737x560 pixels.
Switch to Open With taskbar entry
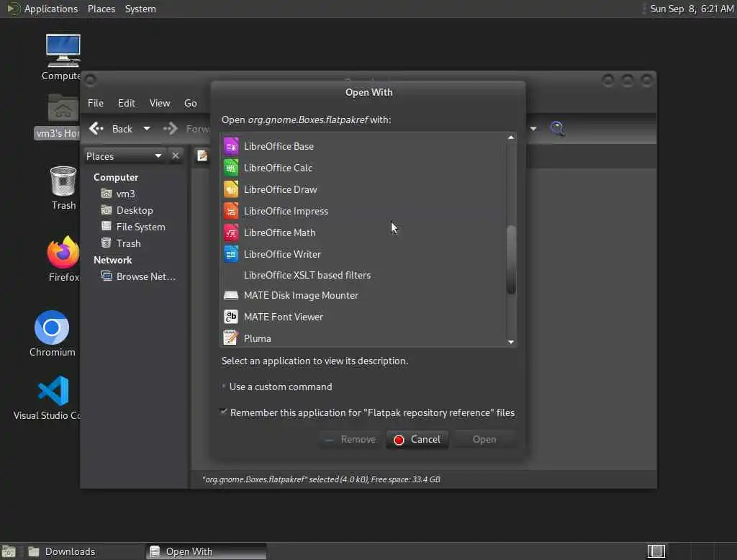click(x=206, y=551)
